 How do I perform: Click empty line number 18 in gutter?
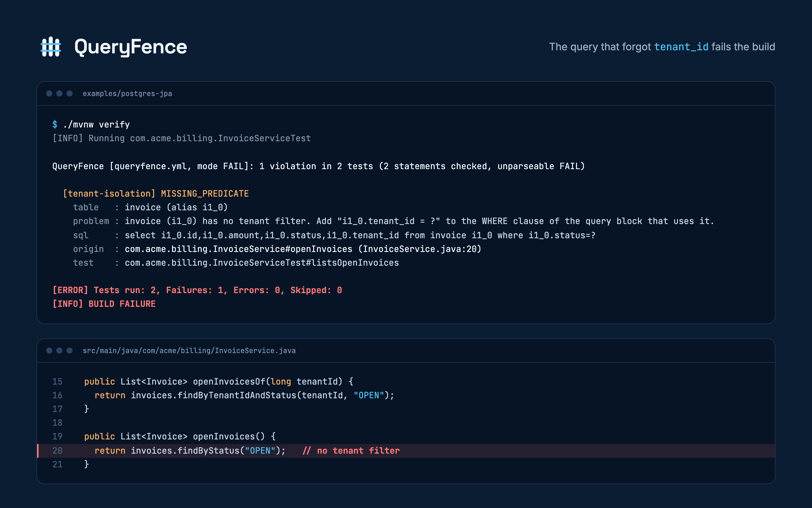tap(57, 423)
